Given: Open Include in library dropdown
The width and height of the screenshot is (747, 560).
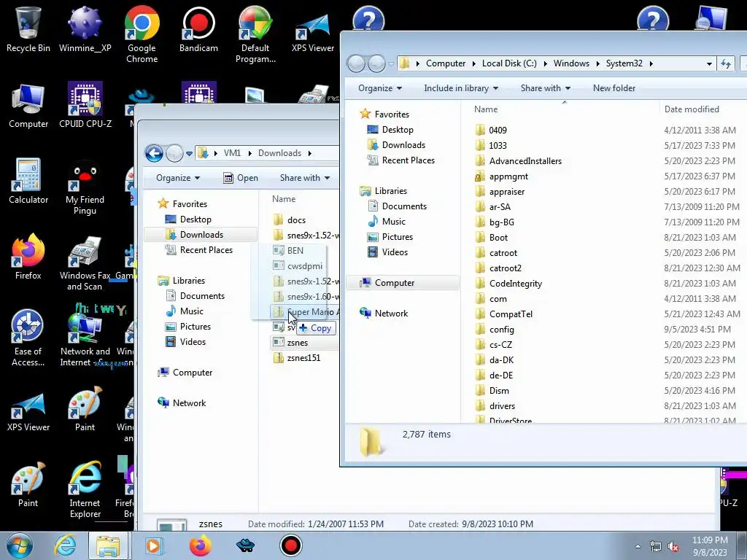Looking at the screenshot, I should click(x=461, y=88).
